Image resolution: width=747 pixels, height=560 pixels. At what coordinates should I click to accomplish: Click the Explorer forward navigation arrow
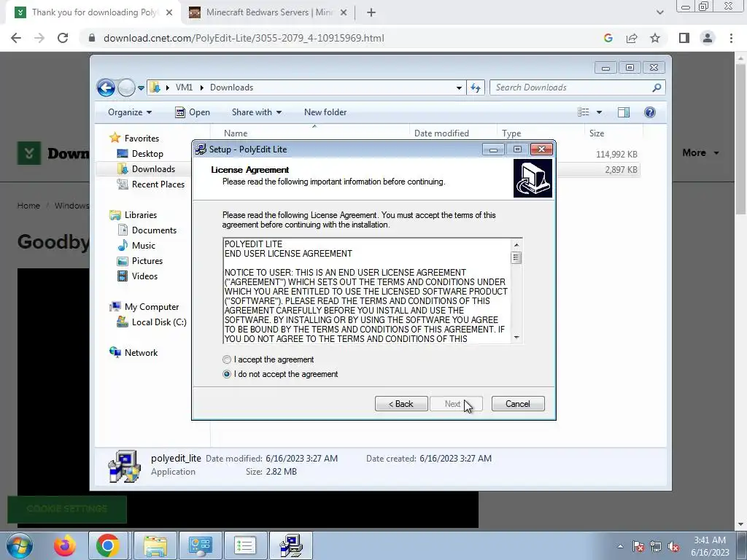126,87
